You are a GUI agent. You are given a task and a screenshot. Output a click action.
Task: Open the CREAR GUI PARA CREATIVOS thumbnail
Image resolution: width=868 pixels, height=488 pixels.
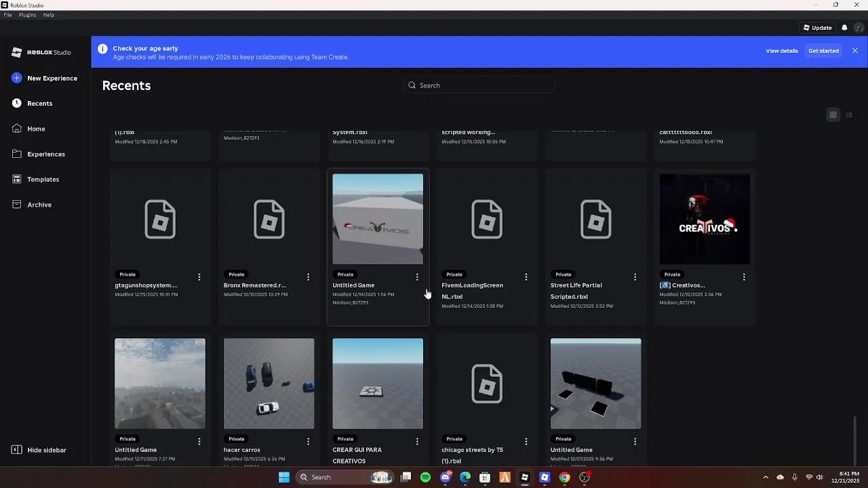click(x=378, y=384)
